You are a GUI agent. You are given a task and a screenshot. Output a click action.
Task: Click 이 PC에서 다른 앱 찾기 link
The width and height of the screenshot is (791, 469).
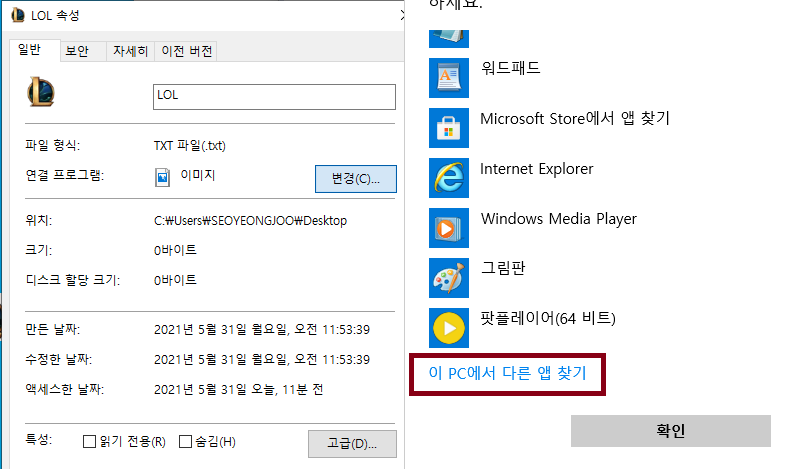point(507,373)
